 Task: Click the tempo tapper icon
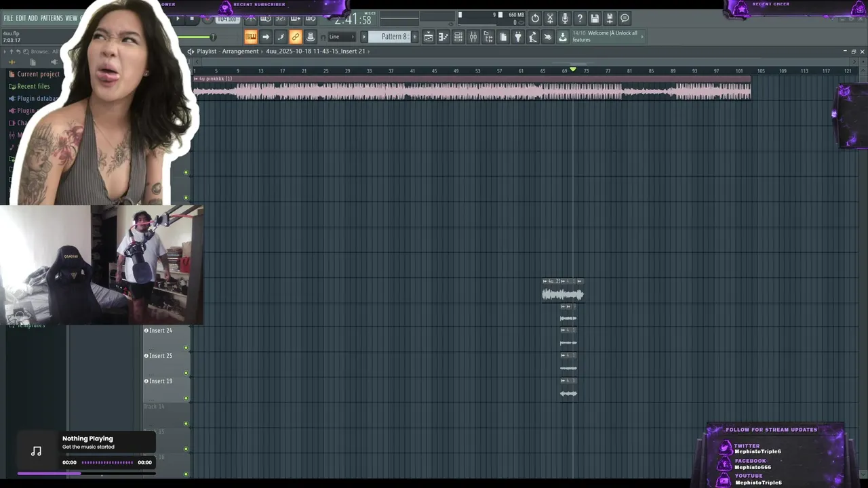point(533,37)
